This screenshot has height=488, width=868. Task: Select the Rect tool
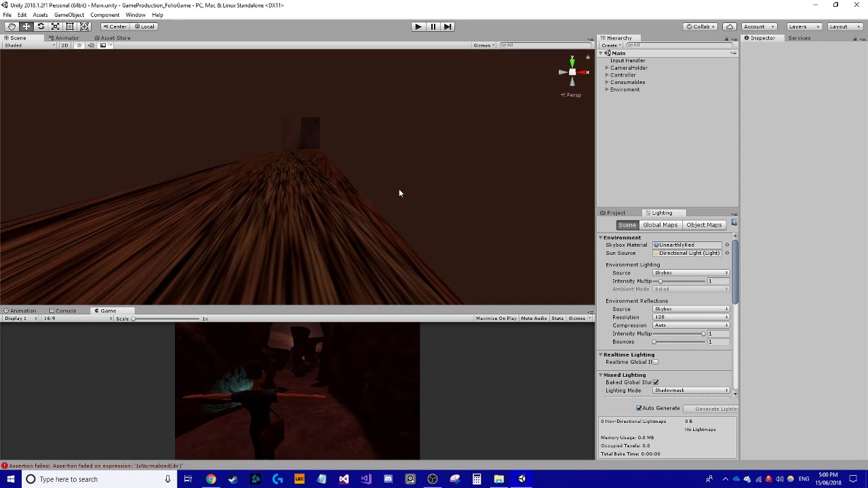70,26
